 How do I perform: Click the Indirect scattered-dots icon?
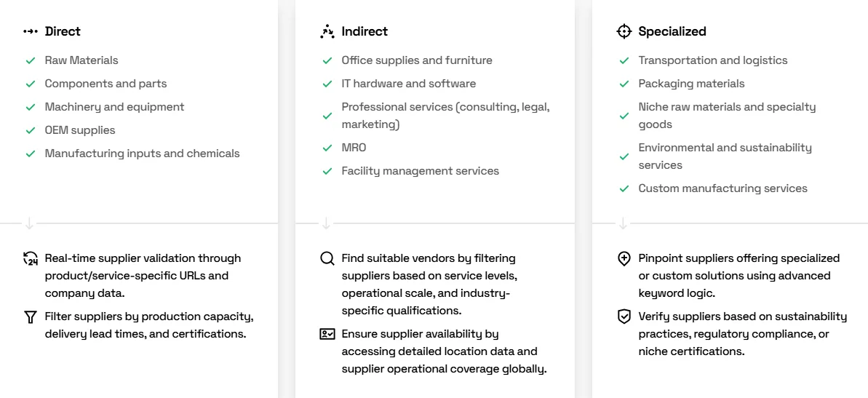(327, 31)
